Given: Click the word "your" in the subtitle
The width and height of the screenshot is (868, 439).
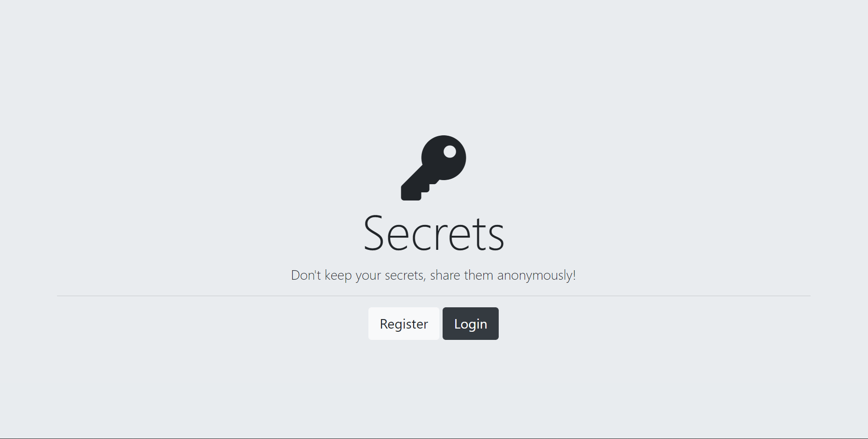Looking at the screenshot, I should click(x=368, y=276).
